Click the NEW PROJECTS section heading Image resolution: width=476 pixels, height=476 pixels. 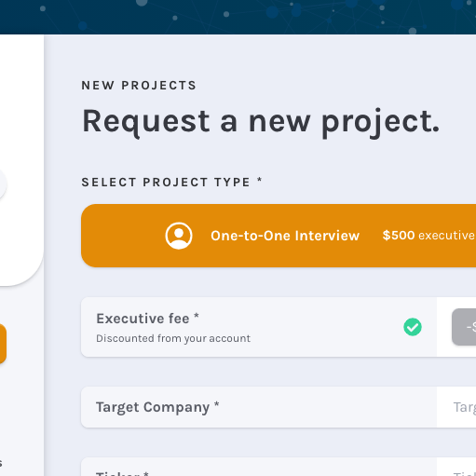139,86
